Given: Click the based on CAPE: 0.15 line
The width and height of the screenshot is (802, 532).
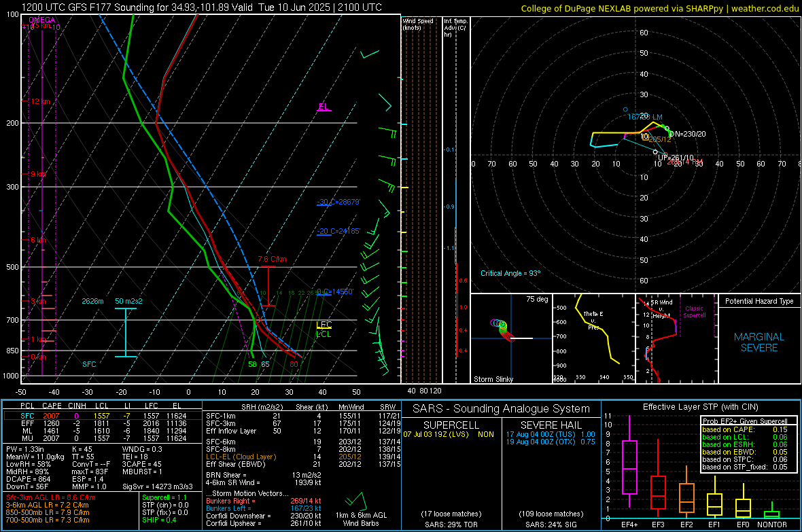Looking at the screenshot, I should point(744,429).
